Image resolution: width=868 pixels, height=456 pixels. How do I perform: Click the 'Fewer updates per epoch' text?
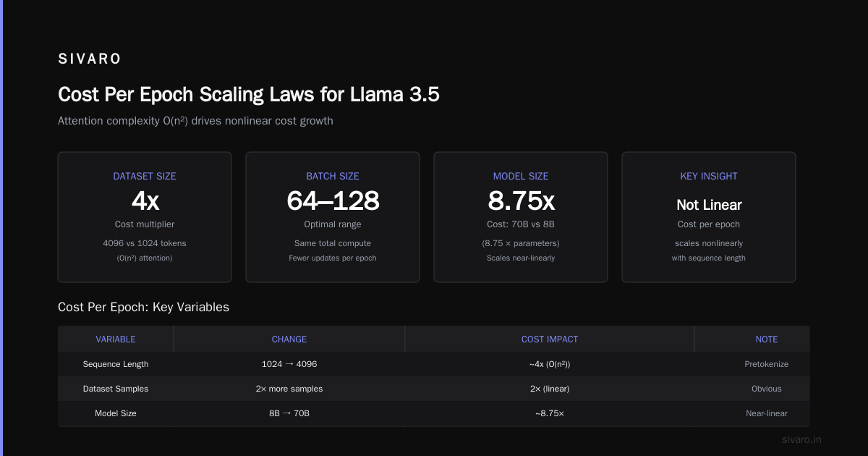333,258
